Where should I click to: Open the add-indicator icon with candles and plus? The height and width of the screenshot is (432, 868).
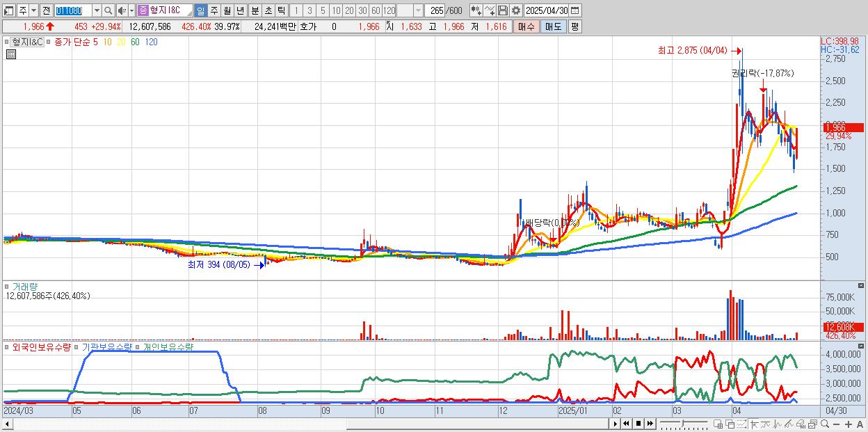point(476,10)
